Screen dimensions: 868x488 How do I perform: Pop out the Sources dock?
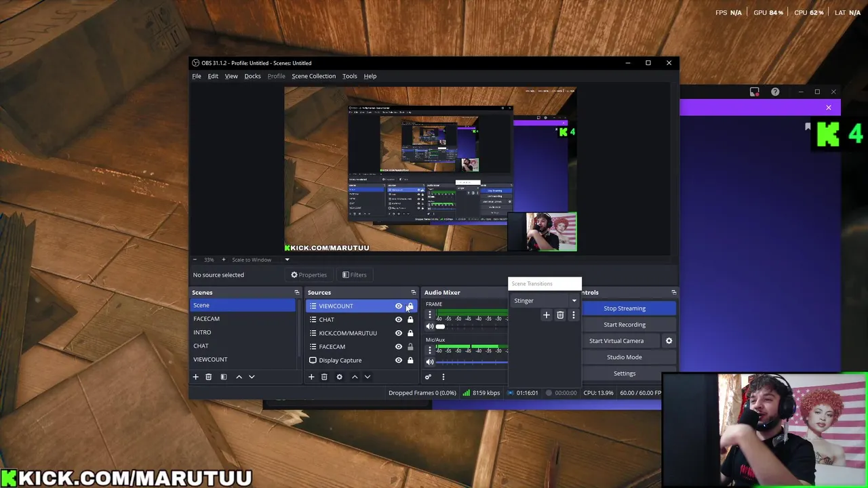point(413,292)
